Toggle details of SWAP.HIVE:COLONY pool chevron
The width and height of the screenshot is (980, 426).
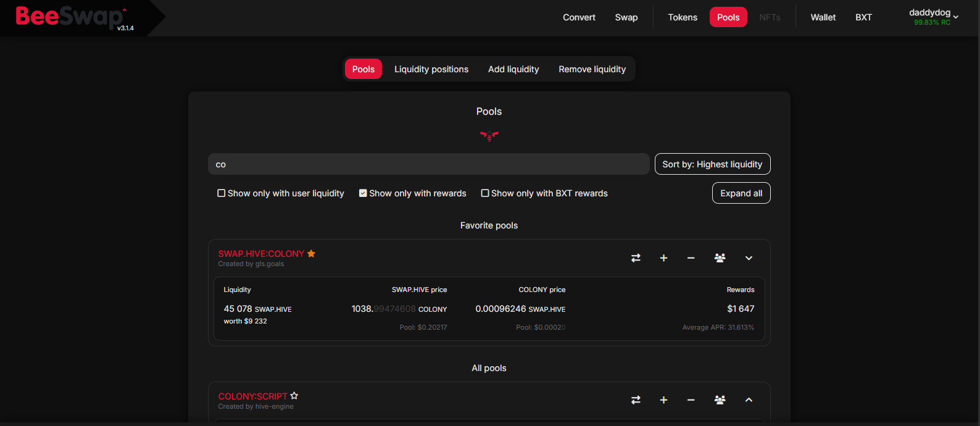click(x=749, y=258)
